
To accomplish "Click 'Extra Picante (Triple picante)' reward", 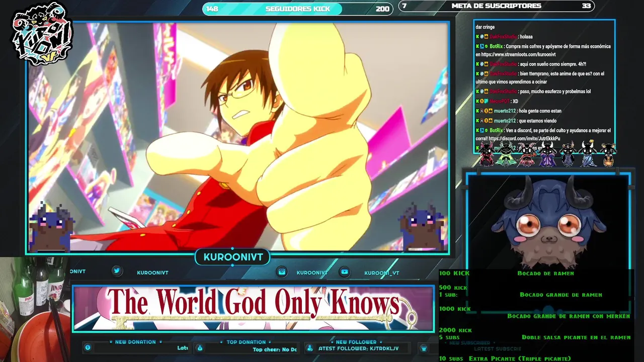I will tap(520, 358).
